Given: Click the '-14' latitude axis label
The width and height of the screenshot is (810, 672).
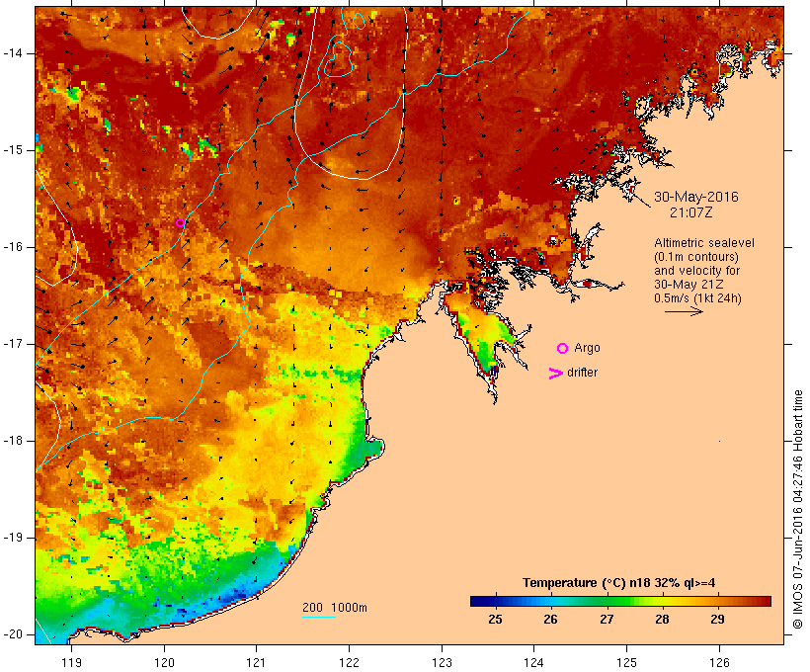Looking at the screenshot, I should coord(13,53).
